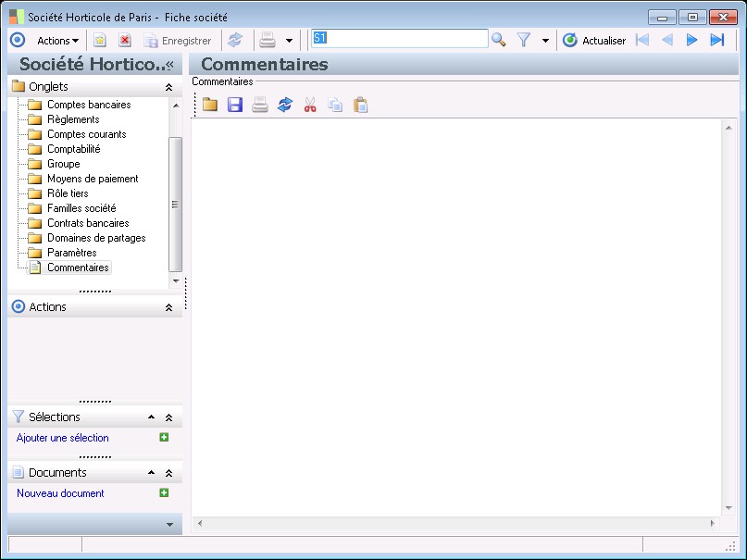This screenshot has height=560, width=747.
Task: Open the Actions dropdown menu
Action: (57, 41)
